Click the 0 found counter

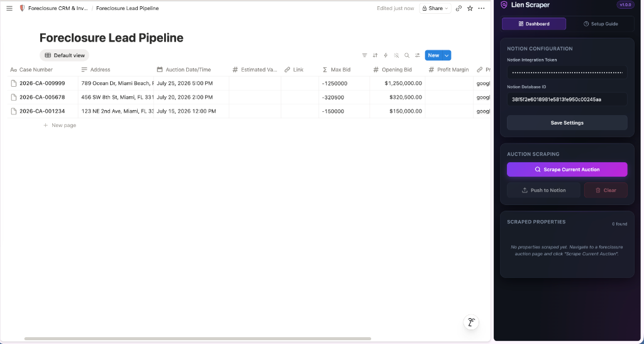click(619, 224)
